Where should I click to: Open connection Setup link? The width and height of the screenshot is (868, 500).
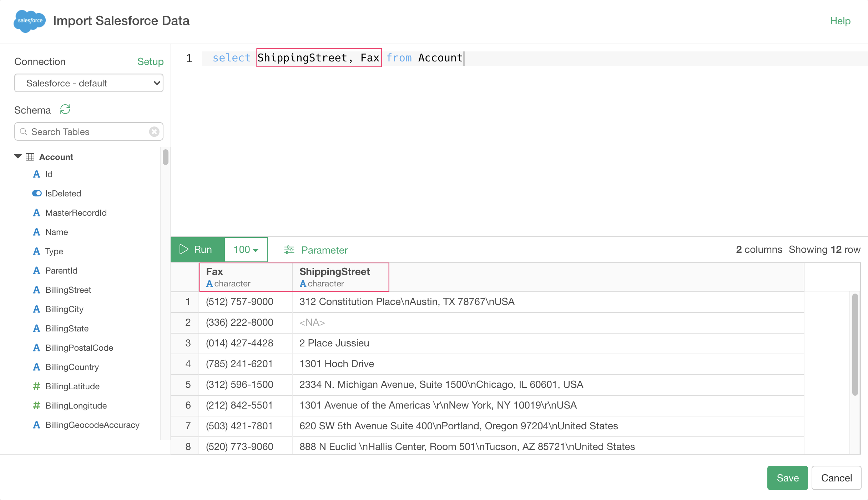point(150,62)
